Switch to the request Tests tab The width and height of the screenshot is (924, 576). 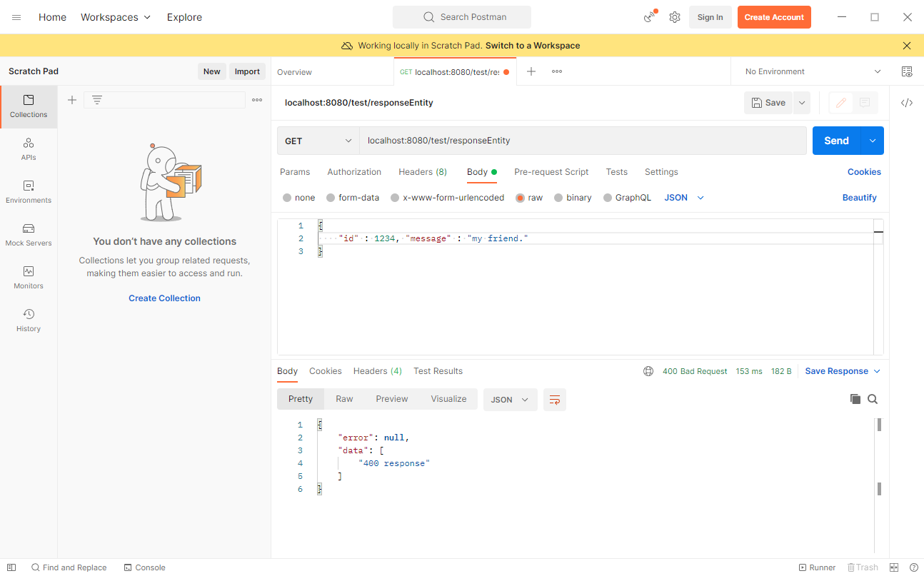[617, 172]
